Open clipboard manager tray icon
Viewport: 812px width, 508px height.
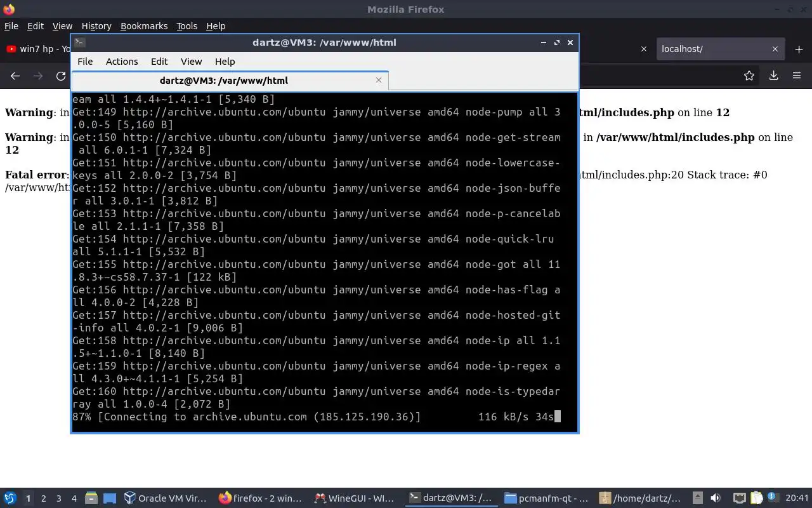tap(756, 498)
